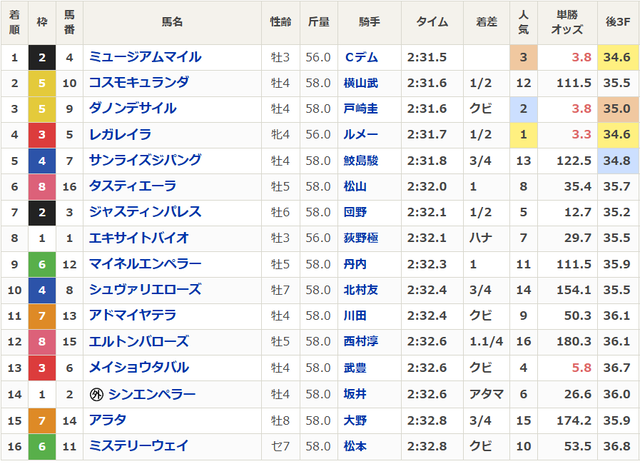Open the コスモキュランダ horse link
Viewport: 640px width, 464px height.
click(x=139, y=83)
